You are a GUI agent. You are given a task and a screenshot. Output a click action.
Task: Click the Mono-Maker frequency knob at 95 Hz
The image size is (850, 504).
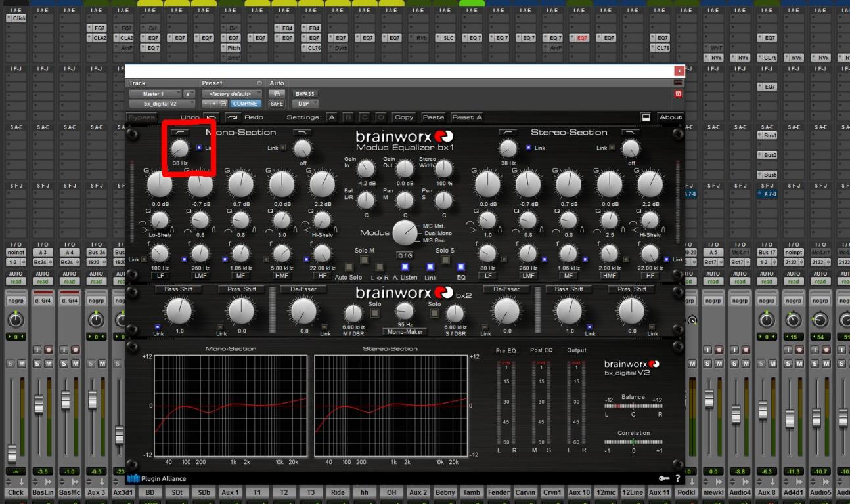click(405, 310)
